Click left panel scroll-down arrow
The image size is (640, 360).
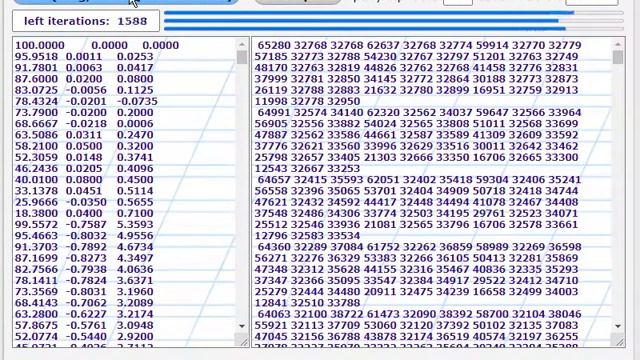(x=242, y=326)
